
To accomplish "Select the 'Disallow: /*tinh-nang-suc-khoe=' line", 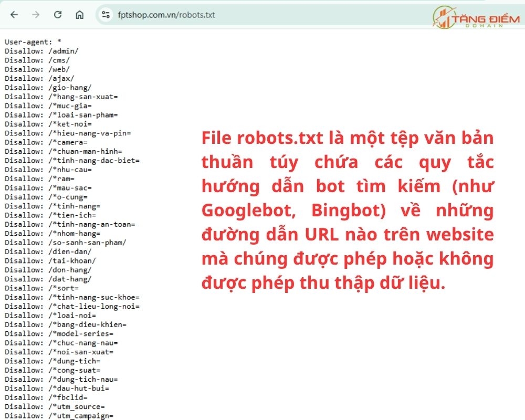I will (x=72, y=297).
